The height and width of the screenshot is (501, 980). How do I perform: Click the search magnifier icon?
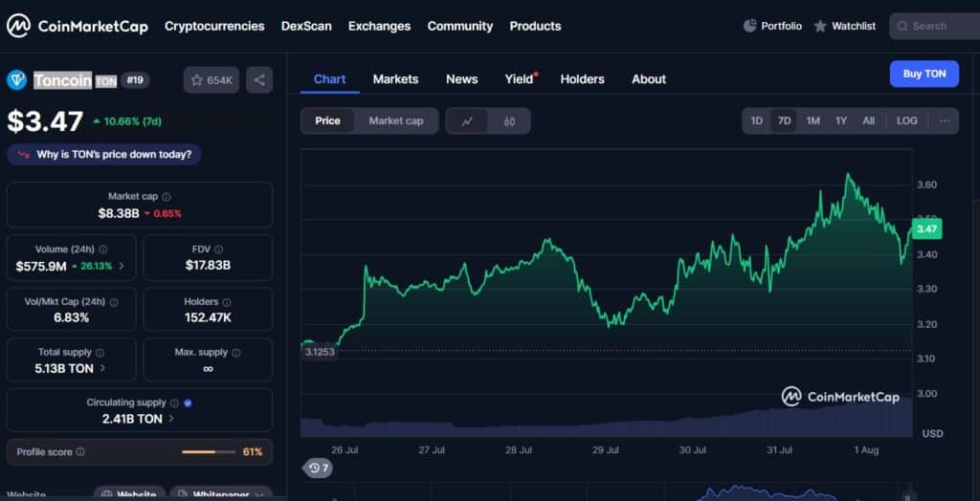pos(902,26)
